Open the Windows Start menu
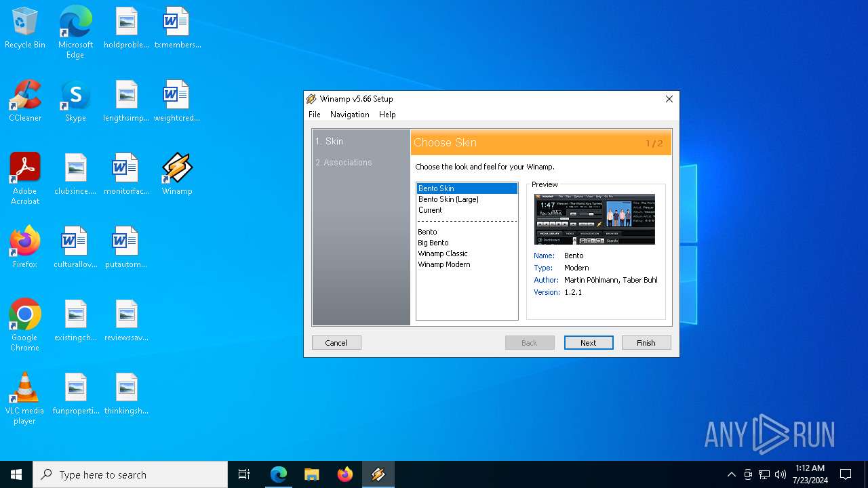Screen dimensions: 868x488 16,474
